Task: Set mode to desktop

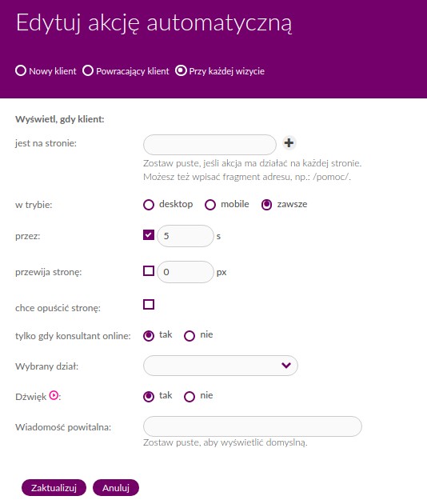Action: (x=149, y=205)
